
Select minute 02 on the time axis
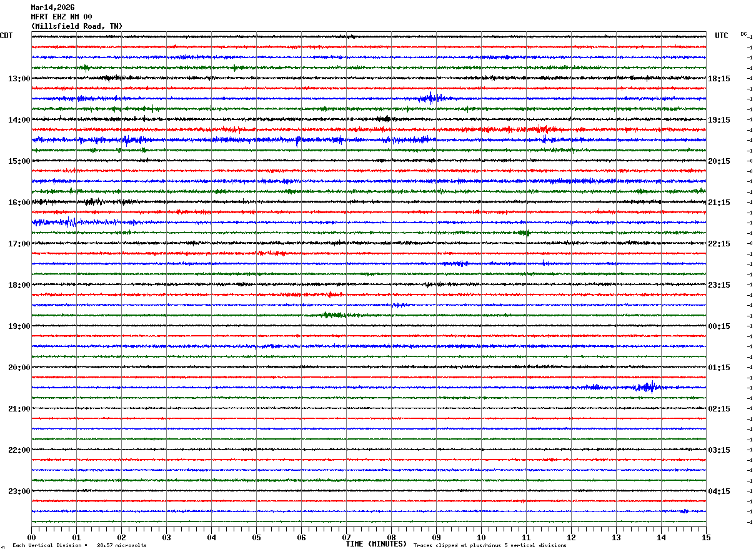click(121, 538)
